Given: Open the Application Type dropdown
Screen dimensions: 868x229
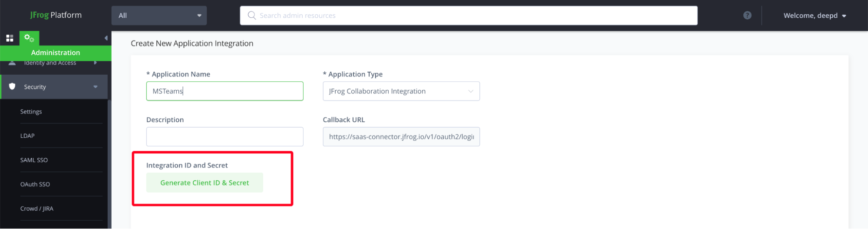Looking at the screenshot, I should click(x=401, y=91).
